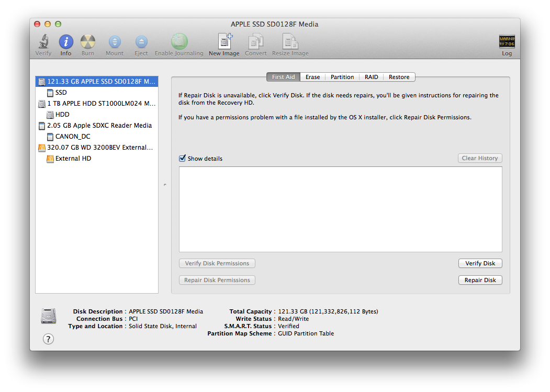Click the Repair Disk button
Image resolution: width=550 pixels, height=392 pixels.
pos(480,281)
